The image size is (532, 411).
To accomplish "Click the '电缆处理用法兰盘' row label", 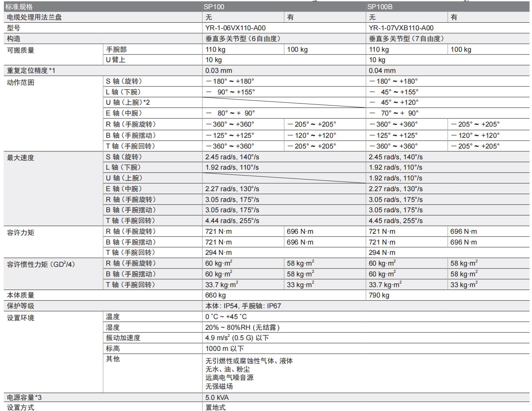I will 35,17.
